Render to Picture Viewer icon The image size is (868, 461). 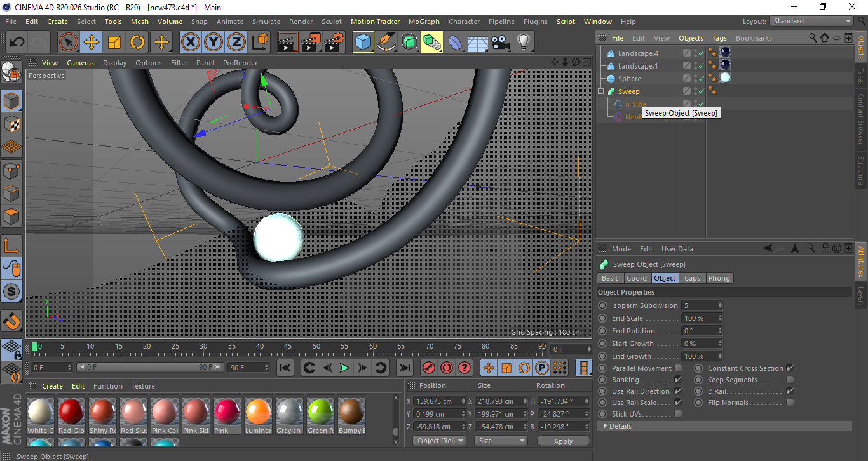click(311, 43)
